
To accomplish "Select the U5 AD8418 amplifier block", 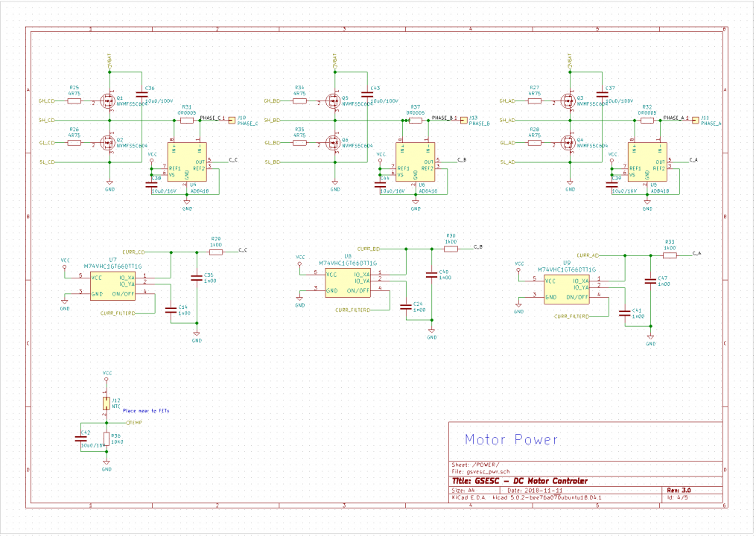I will [x=647, y=162].
